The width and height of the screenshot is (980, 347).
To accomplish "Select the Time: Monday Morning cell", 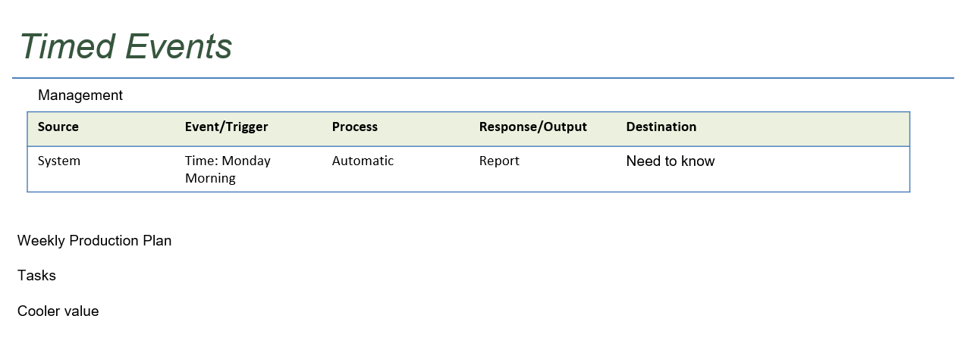I will (228, 170).
